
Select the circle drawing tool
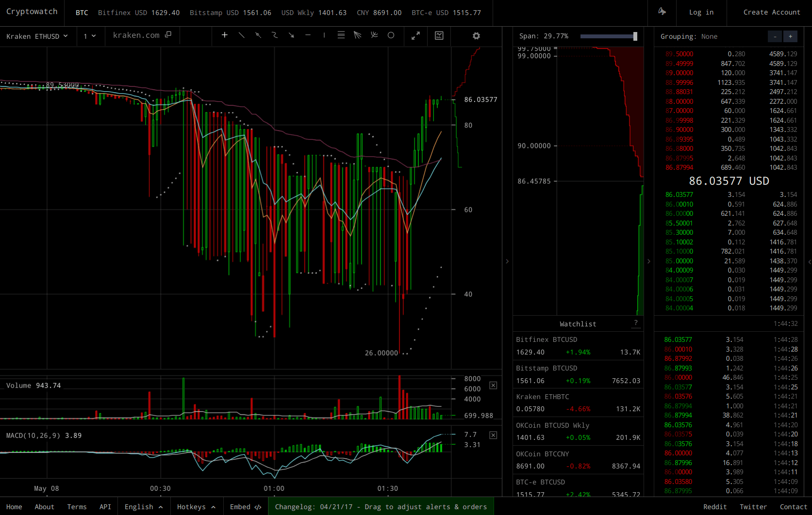(391, 35)
